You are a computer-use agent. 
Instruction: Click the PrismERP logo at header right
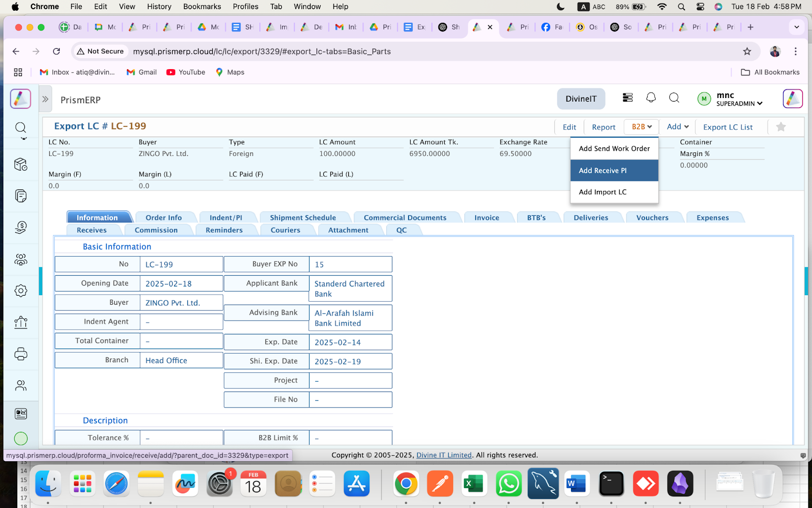coord(792,99)
